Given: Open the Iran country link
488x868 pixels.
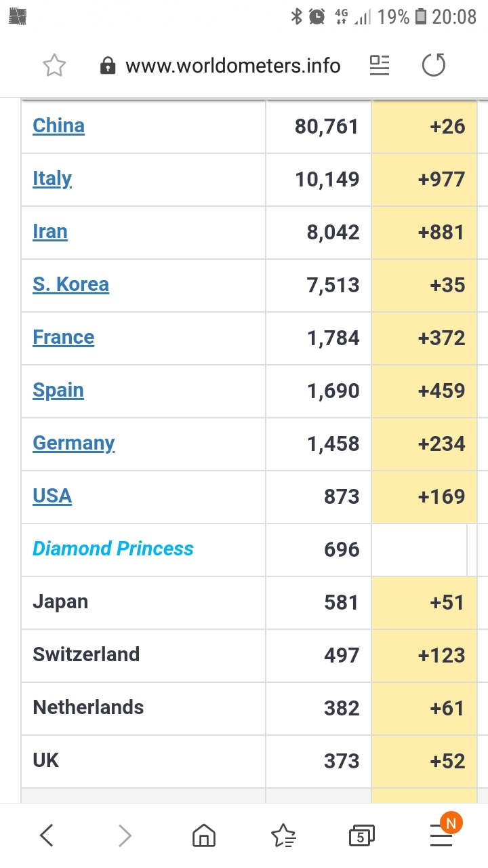Looking at the screenshot, I should click(50, 232).
